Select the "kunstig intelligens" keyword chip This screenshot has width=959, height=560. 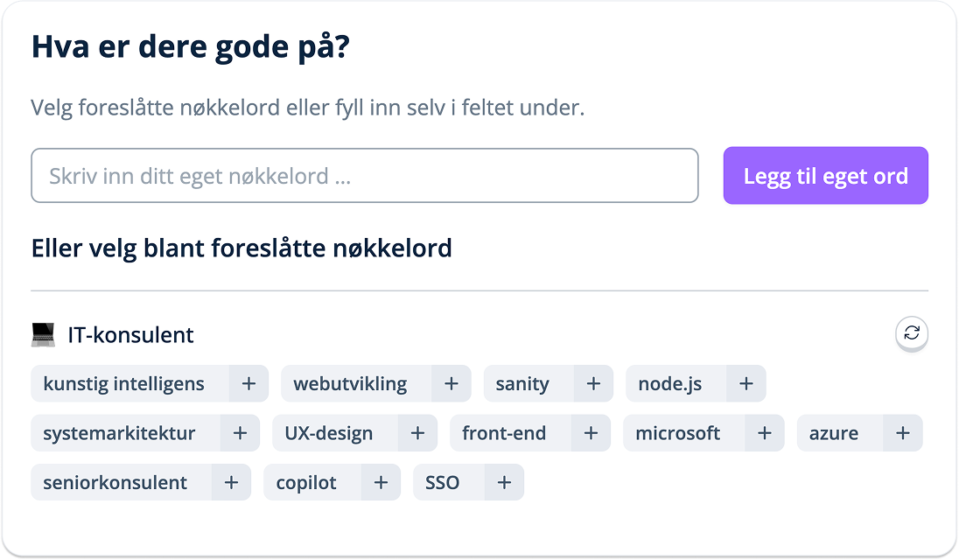click(x=122, y=383)
